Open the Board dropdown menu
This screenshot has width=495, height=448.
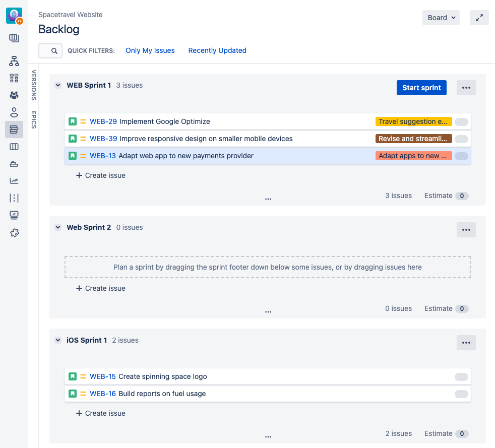pos(441,18)
